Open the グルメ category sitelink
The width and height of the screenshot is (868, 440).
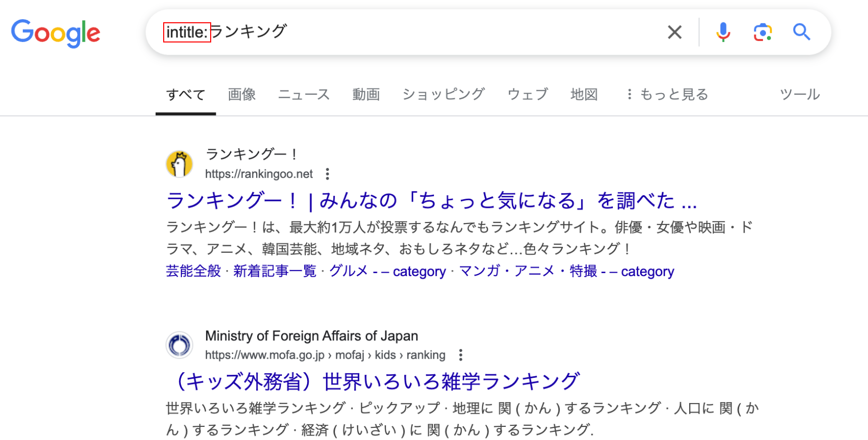coord(388,271)
